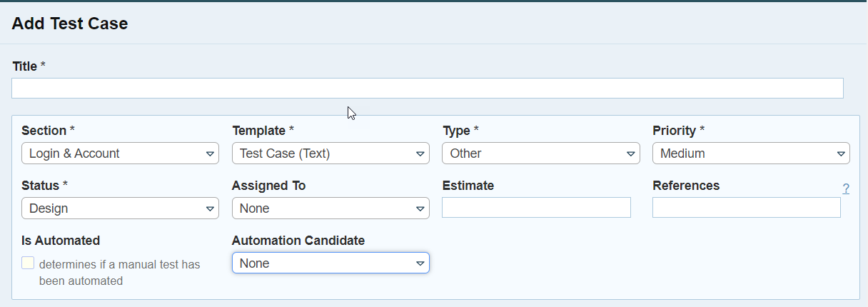The image size is (868, 307).
Task: Click the Add Test Case heading
Action: [70, 24]
